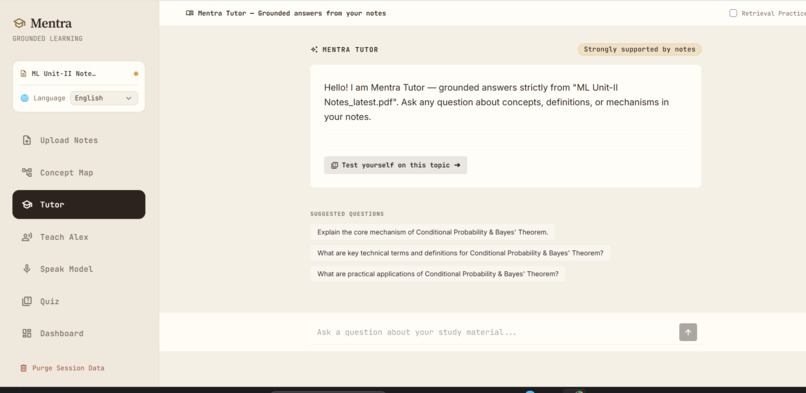Screen dimensions: 806x393
Task: Open the Upload Notes section
Action: [79, 140]
